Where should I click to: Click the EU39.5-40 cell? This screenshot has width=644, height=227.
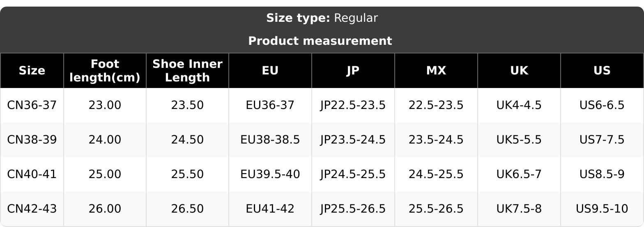(x=270, y=174)
